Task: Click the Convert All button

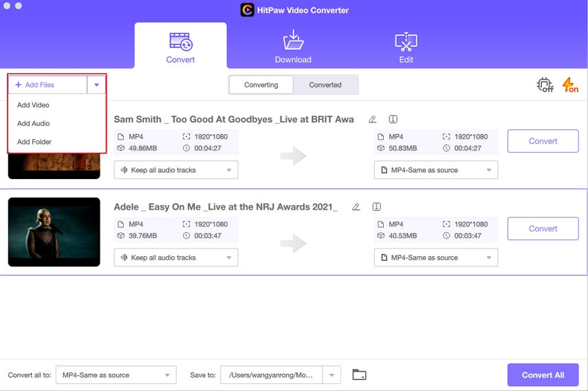Action: [x=543, y=375]
